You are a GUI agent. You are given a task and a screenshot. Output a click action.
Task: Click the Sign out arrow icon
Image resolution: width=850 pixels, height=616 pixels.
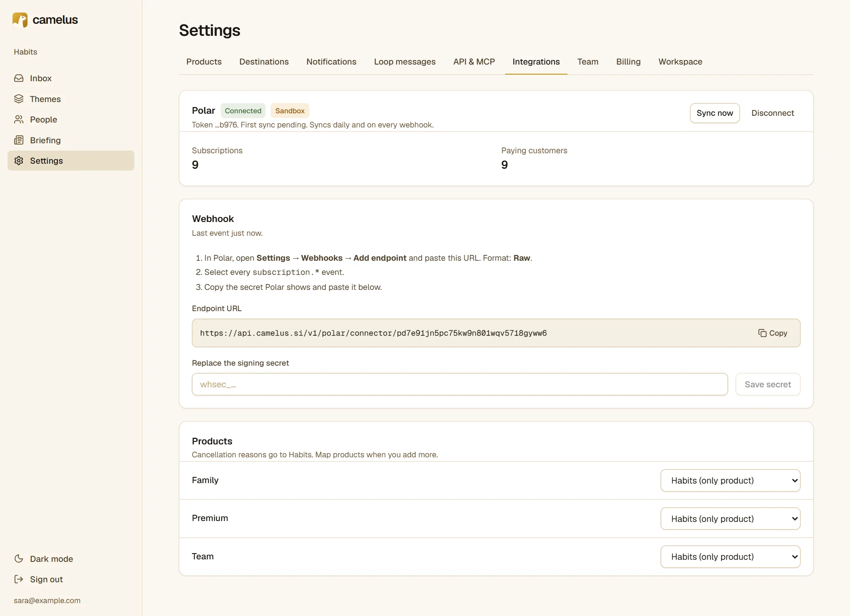click(x=19, y=579)
